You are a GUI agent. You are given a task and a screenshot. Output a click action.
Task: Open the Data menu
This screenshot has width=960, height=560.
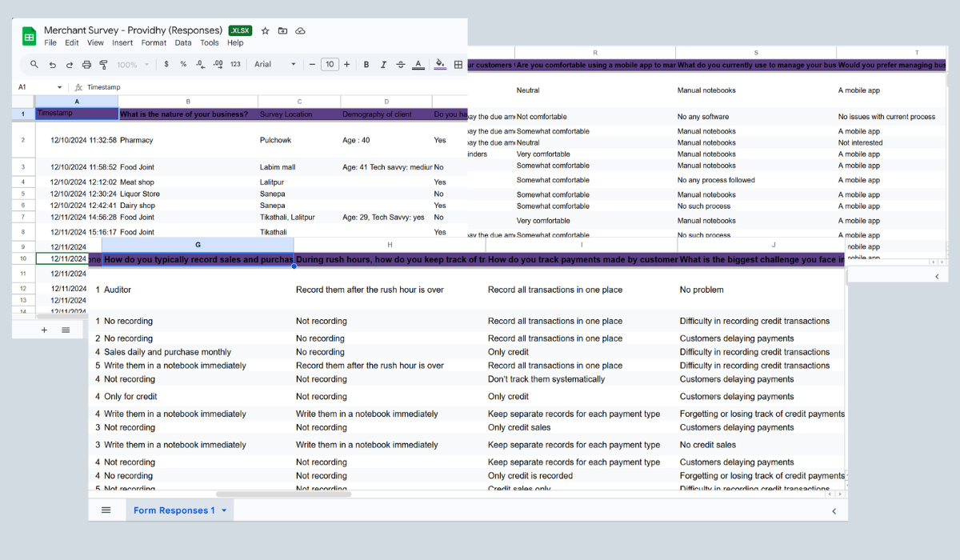pos(182,42)
